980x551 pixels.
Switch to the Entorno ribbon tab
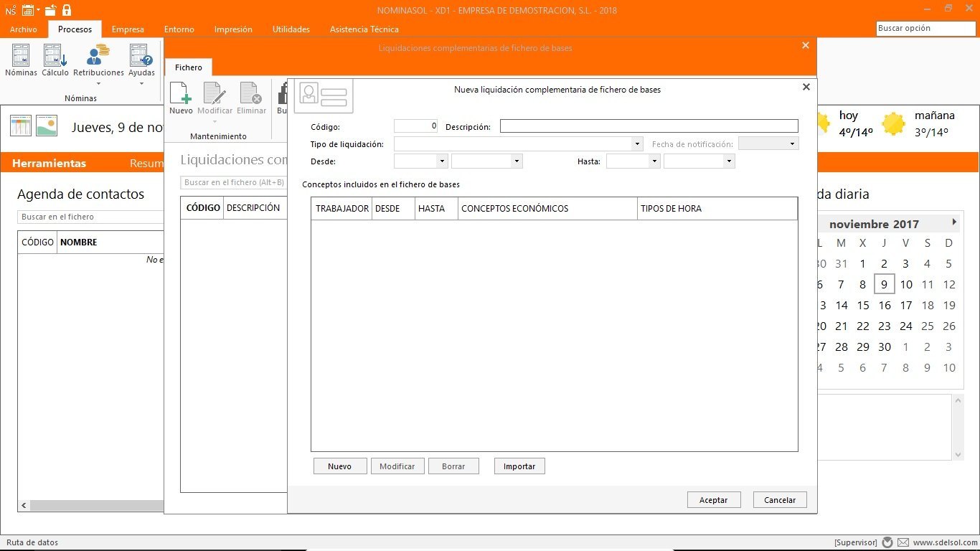click(179, 29)
